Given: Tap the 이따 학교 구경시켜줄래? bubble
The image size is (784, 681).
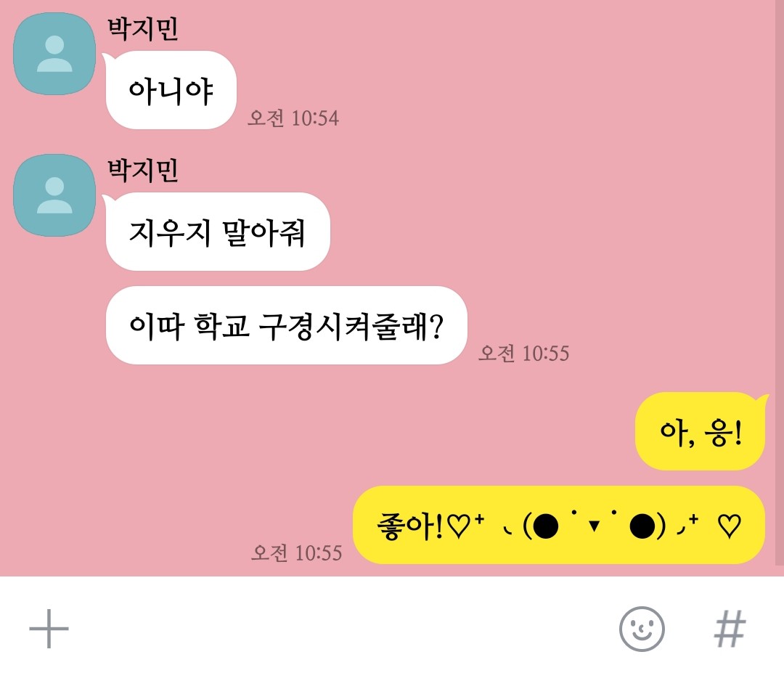Looking at the screenshot, I should [287, 325].
